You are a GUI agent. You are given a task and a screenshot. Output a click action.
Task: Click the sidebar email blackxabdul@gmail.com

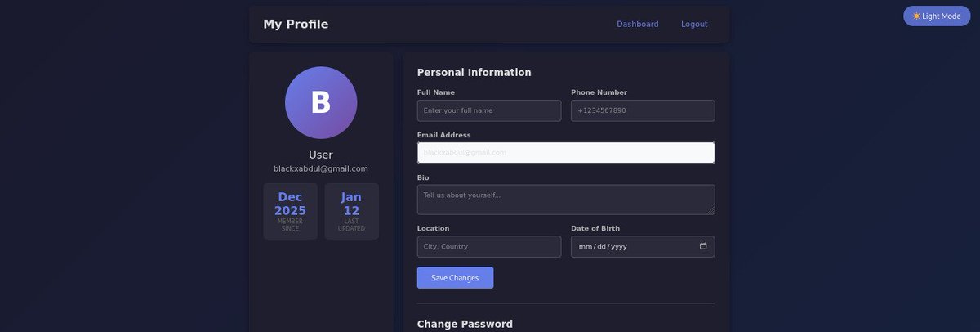[321, 168]
